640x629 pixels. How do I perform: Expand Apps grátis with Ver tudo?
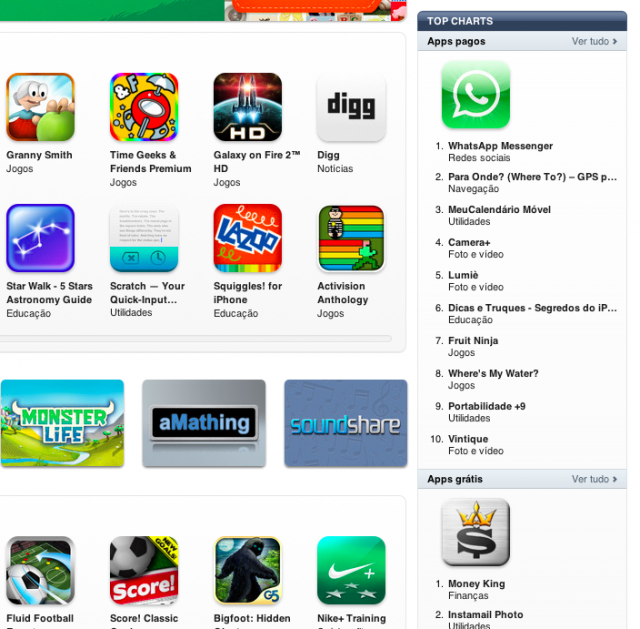pyautogui.click(x=594, y=479)
